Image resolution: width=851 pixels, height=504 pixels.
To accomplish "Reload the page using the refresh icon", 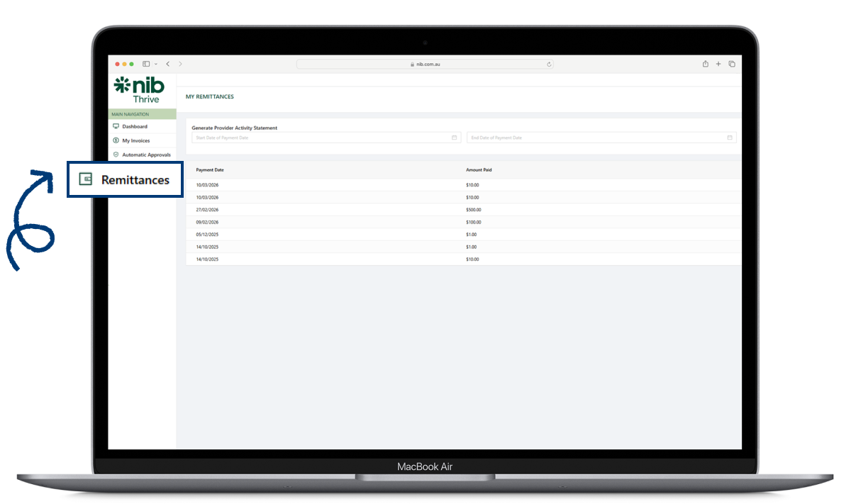I will point(549,64).
